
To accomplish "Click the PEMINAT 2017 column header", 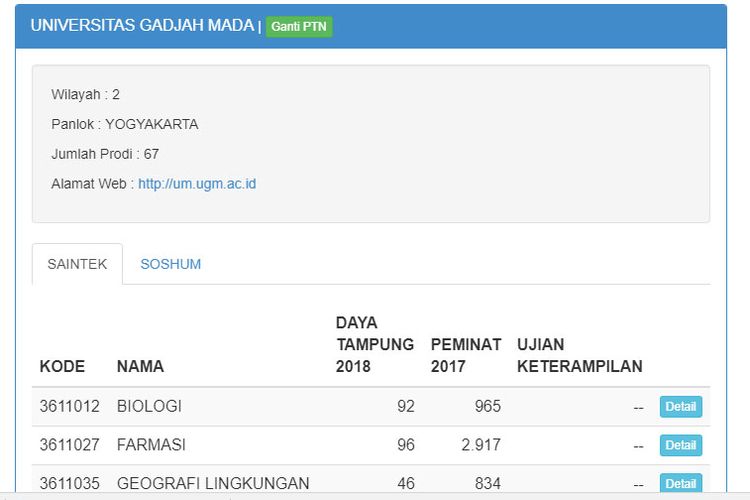I will [x=465, y=355].
